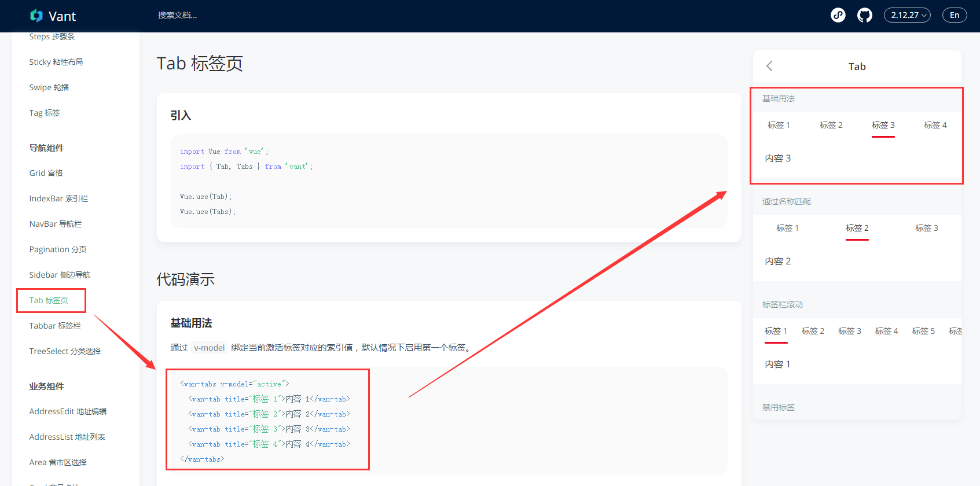Select 标签 2 in 通过名称匹配 demo

point(857,228)
